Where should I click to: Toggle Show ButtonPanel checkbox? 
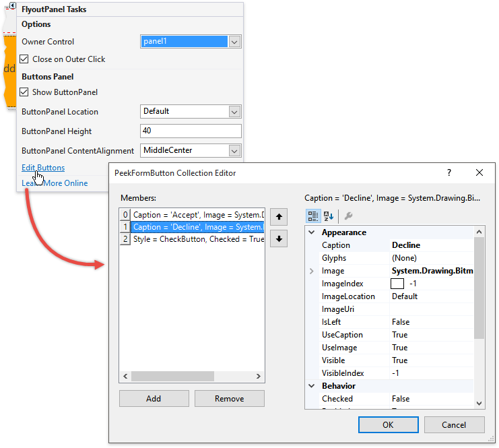[x=24, y=92]
